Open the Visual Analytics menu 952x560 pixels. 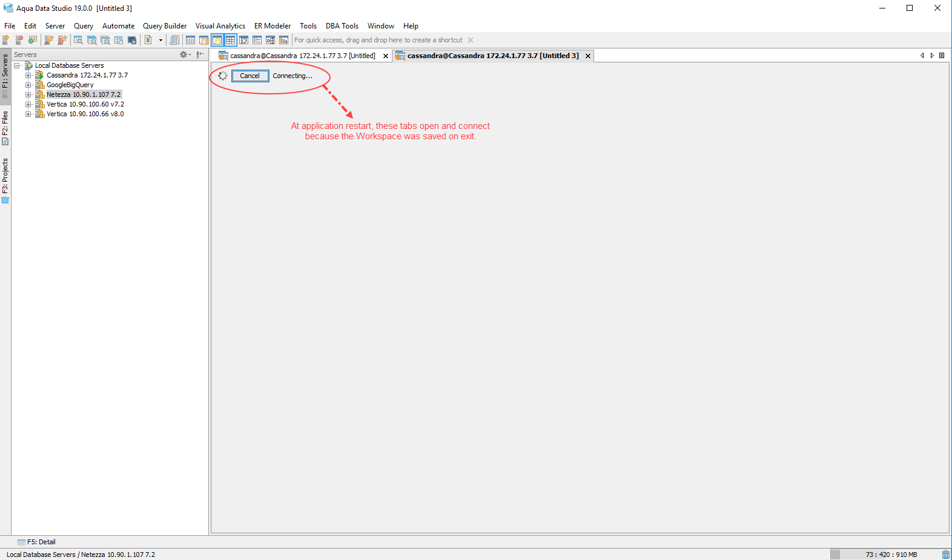coord(220,26)
